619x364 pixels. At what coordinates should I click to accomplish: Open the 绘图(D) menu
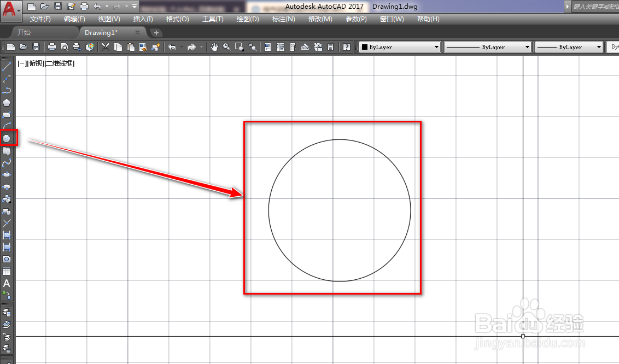point(248,19)
